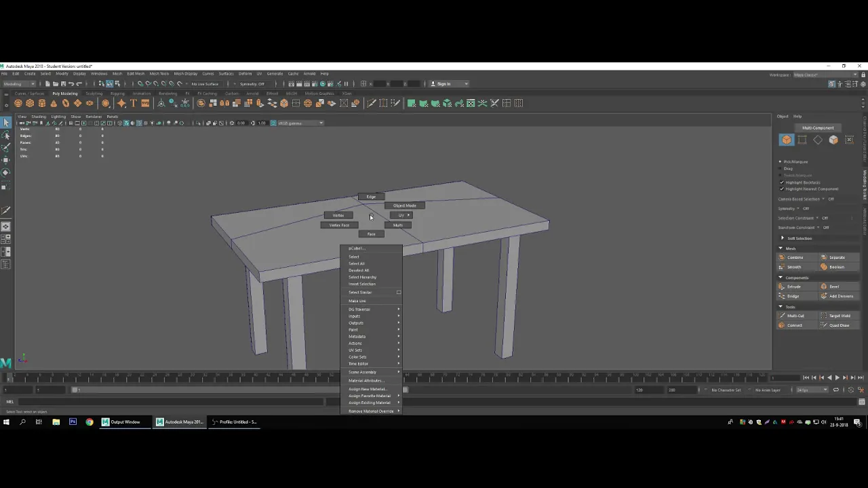This screenshot has width=868, height=488.
Task: Expand the Assign Favorite Material submenu
Action: 372,396
